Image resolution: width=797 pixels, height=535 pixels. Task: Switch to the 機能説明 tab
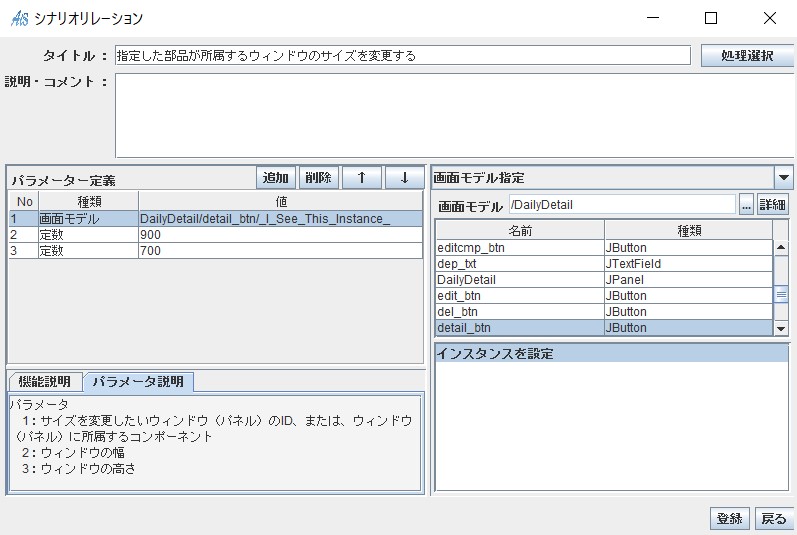click(46, 382)
